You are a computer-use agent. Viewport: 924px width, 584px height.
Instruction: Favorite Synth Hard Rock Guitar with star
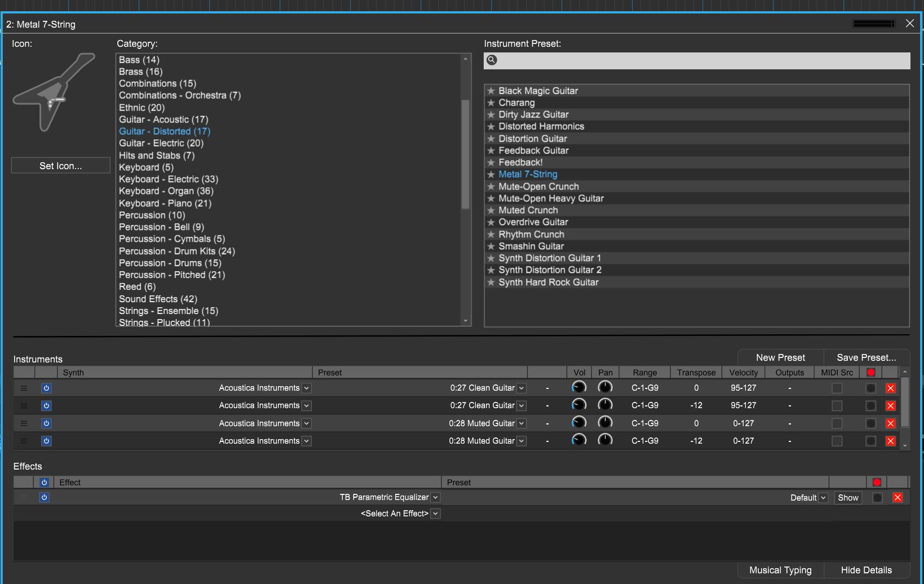click(x=491, y=282)
